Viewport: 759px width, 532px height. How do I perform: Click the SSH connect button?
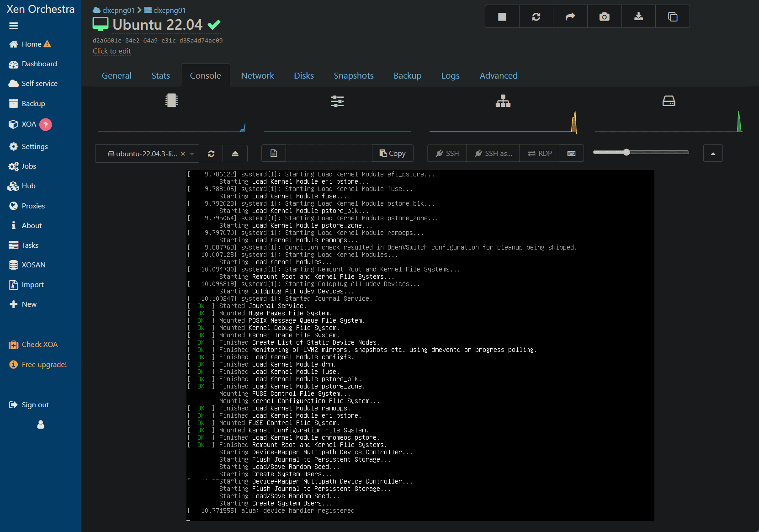pyautogui.click(x=447, y=154)
